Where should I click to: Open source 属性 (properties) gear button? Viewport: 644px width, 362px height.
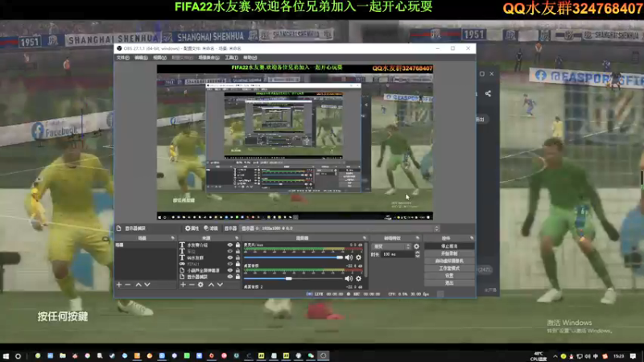coord(192,228)
